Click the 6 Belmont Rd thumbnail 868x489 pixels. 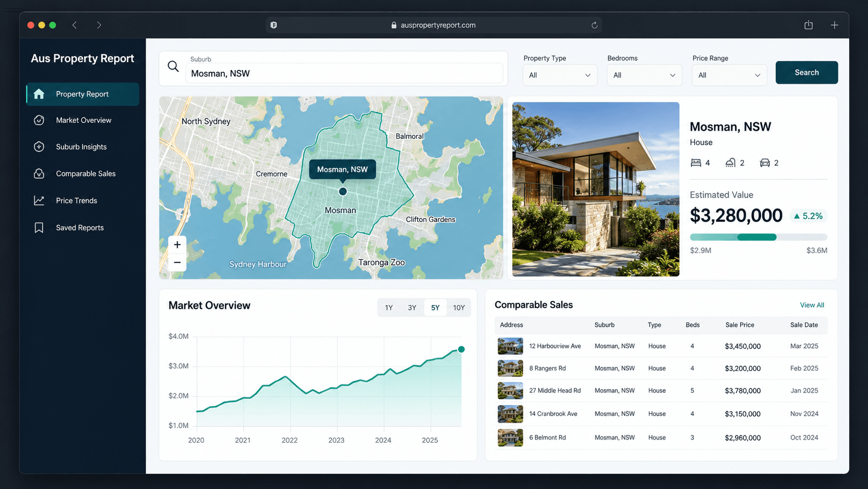[x=510, y=438]
